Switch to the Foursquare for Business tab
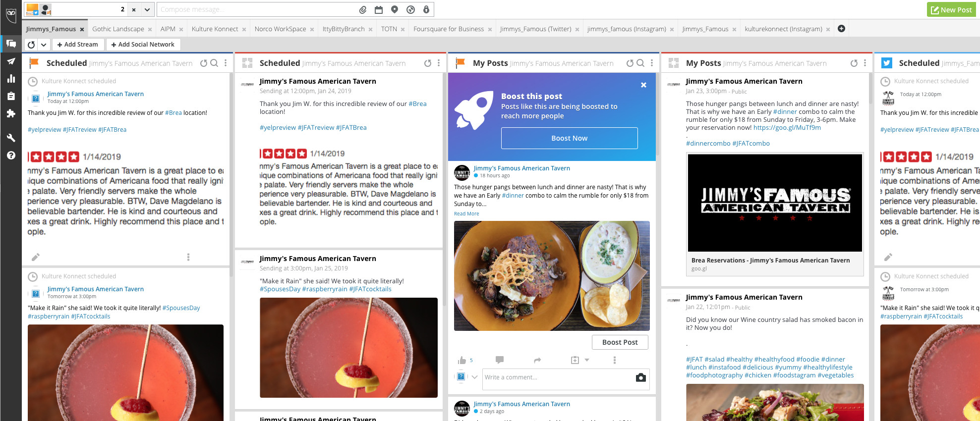 coord(449,29)
